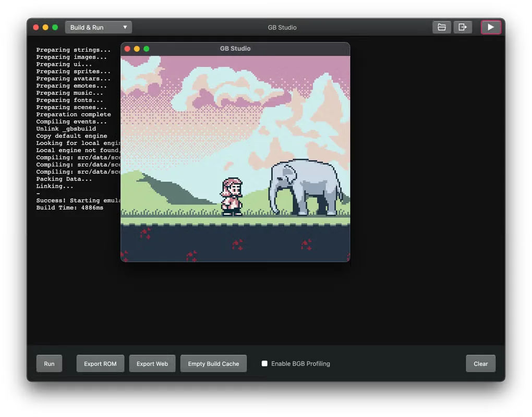Click the elephant in the game preview
Viewport: 532px width, 417px height.
point(306,188)
